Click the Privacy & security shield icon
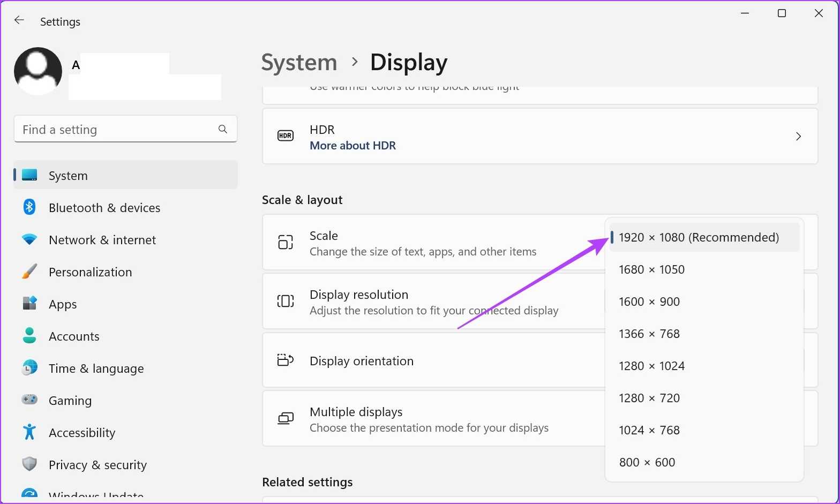840x504 pixels. [29, 464]
